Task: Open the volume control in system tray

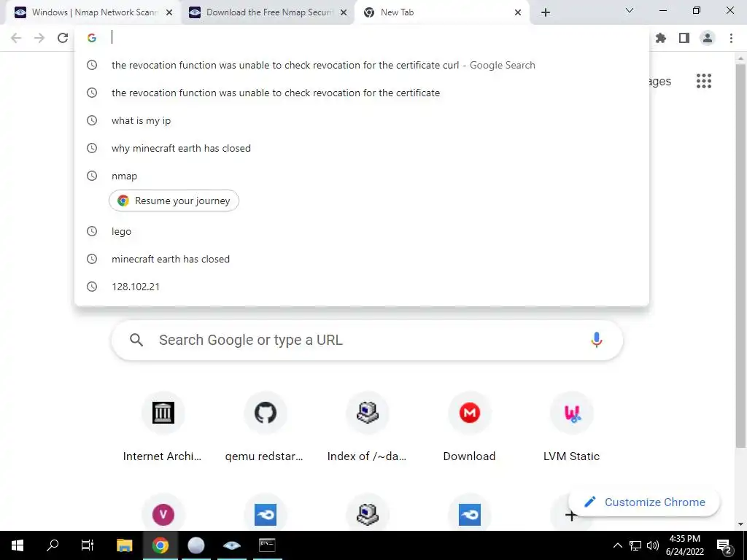Action: point(653,545)
